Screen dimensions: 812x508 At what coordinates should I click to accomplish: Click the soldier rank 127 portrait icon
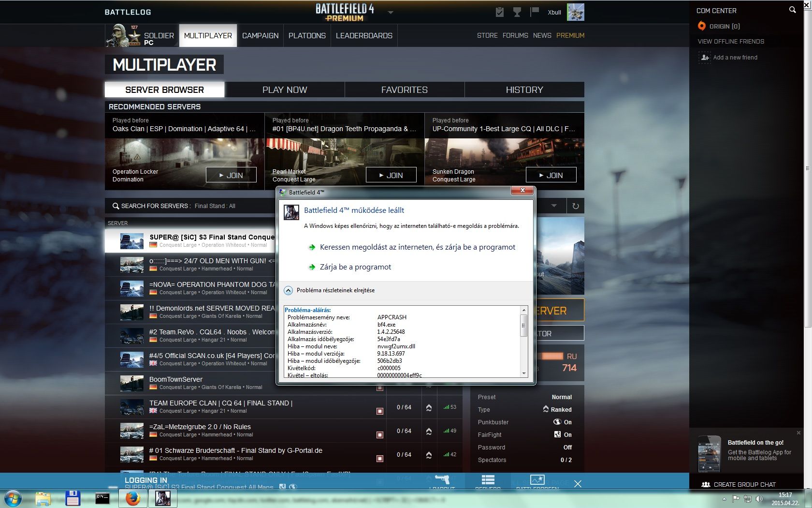(x=123, y=35)
